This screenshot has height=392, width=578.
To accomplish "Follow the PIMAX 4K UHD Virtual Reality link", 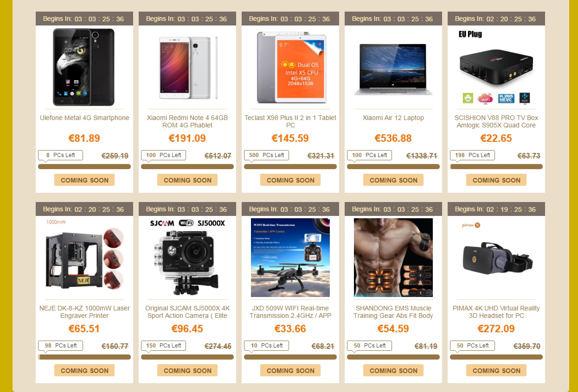I will point(496,312).
